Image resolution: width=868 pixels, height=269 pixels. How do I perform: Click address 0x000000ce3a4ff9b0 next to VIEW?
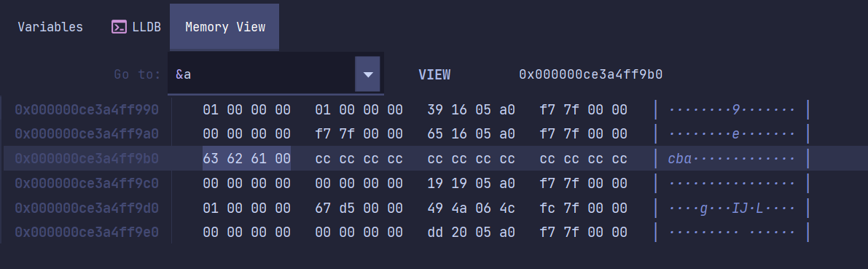click(590, 74)
